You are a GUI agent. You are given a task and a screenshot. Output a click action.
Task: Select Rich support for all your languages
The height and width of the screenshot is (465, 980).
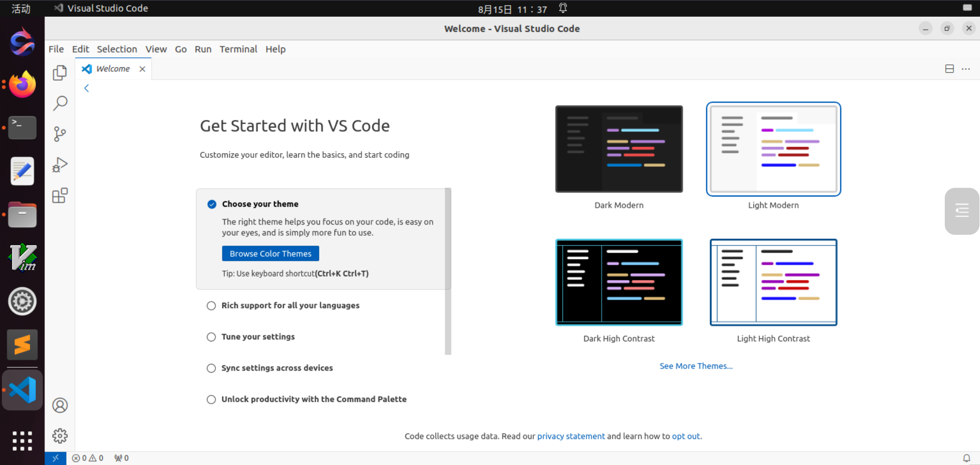coord(290,306)
